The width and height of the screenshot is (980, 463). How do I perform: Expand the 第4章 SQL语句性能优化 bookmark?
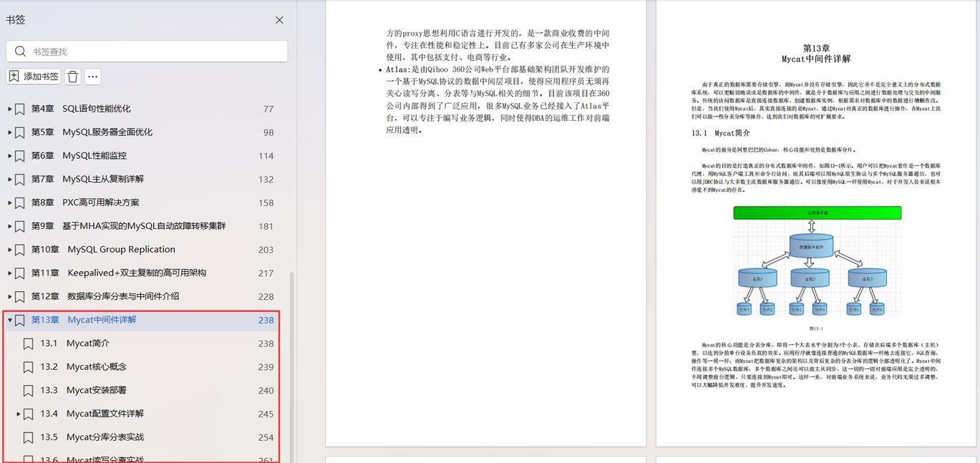pos(10,109)
